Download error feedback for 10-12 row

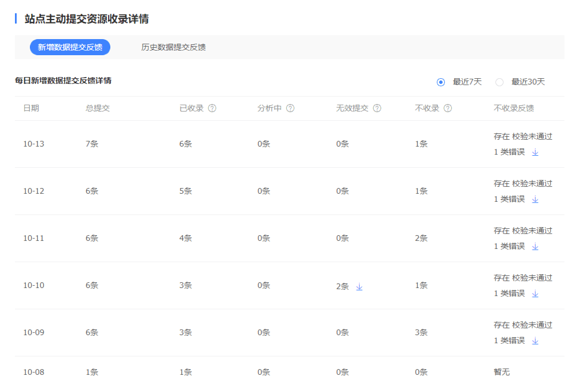535,199
